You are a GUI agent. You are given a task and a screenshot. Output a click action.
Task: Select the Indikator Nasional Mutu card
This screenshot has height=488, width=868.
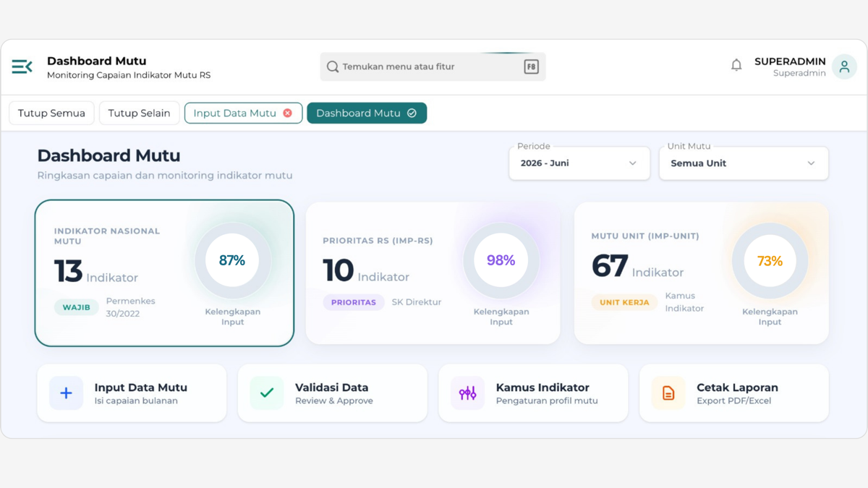(x=164, y=273)
